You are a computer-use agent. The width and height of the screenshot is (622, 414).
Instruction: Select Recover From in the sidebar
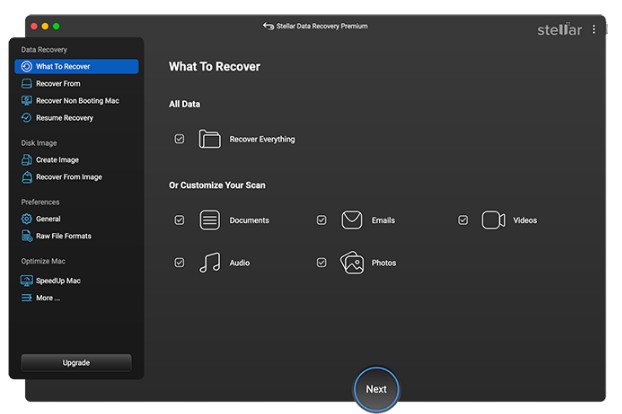click(58, 84)
